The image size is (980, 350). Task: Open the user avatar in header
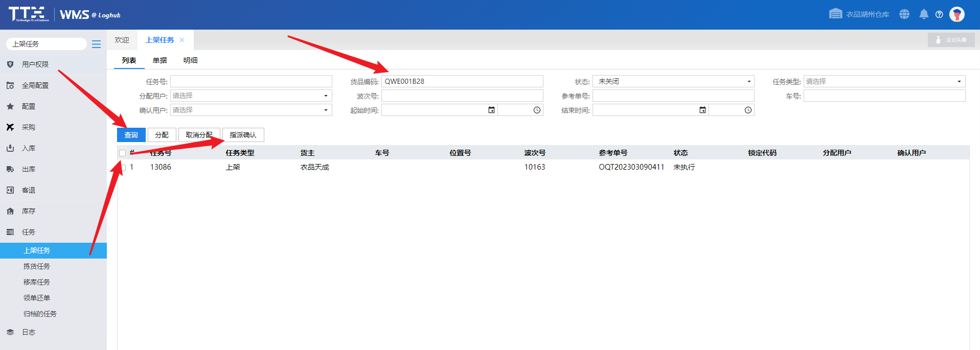(x=956, y=14)
